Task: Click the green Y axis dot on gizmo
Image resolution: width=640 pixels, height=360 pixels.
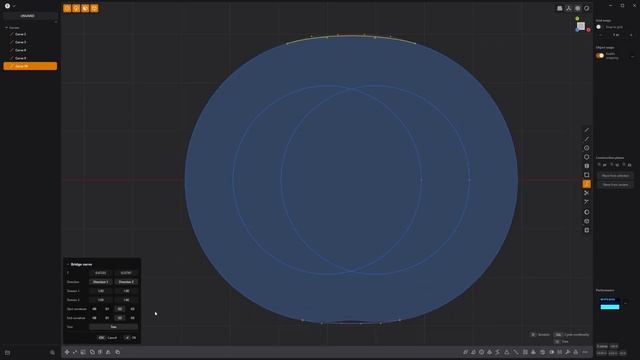Action: (577, 18)
